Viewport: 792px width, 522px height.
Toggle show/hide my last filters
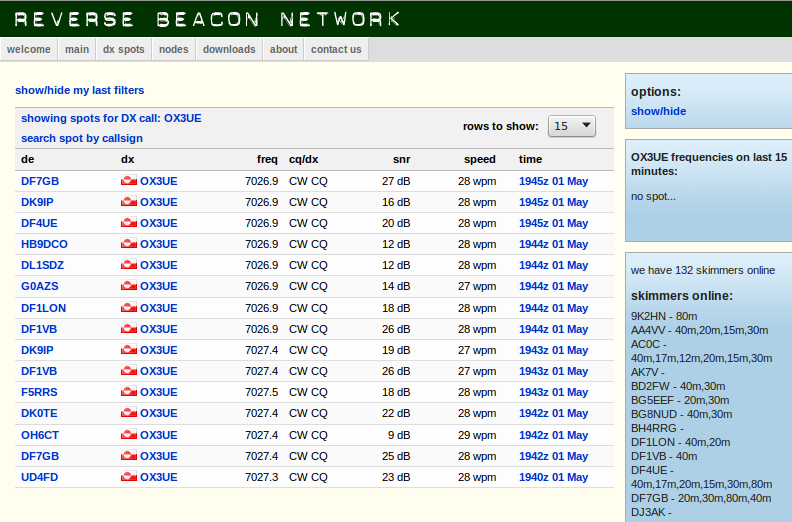click(80, 90)
